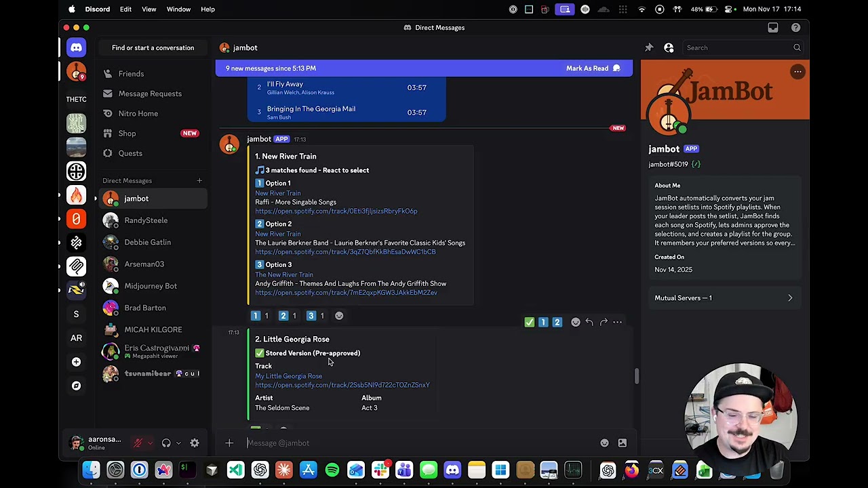Open the THETC server
The height and width of the screenshot is (488, 868).
coord(76,99)
